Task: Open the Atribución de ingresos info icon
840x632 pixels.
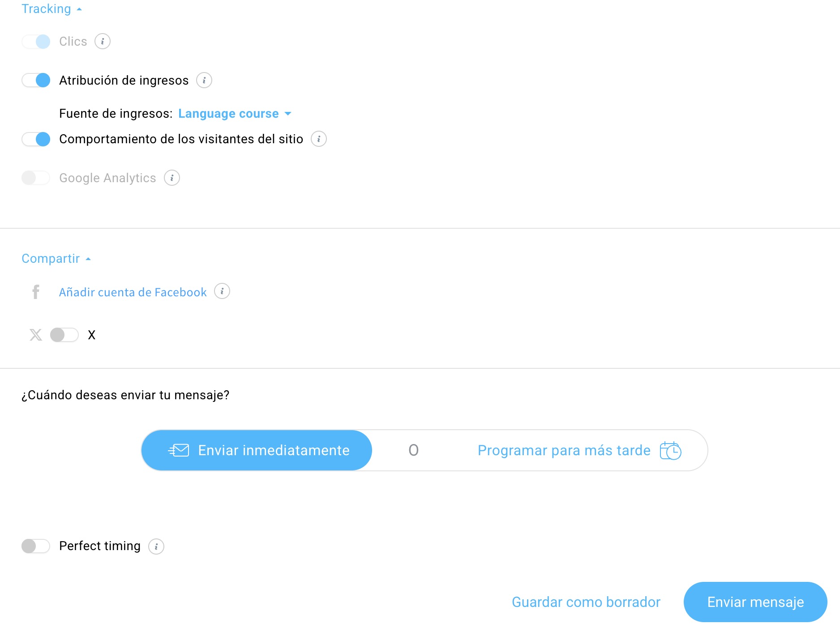Action: [x=204, y=80]
